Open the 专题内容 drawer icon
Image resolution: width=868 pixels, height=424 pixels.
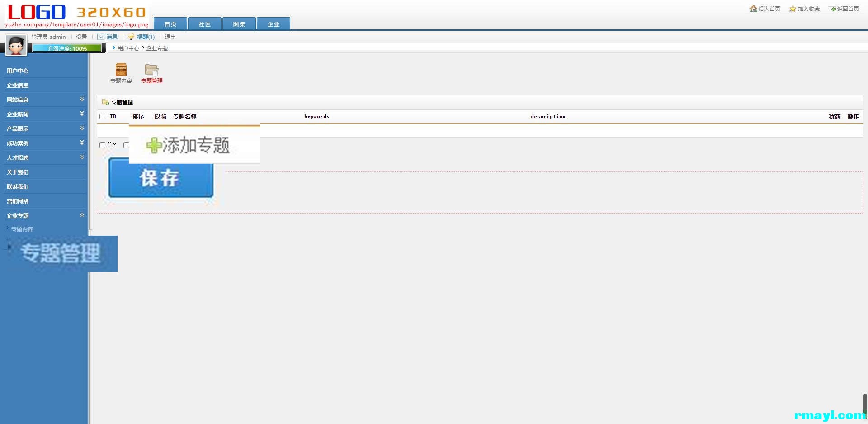(121, 70)
